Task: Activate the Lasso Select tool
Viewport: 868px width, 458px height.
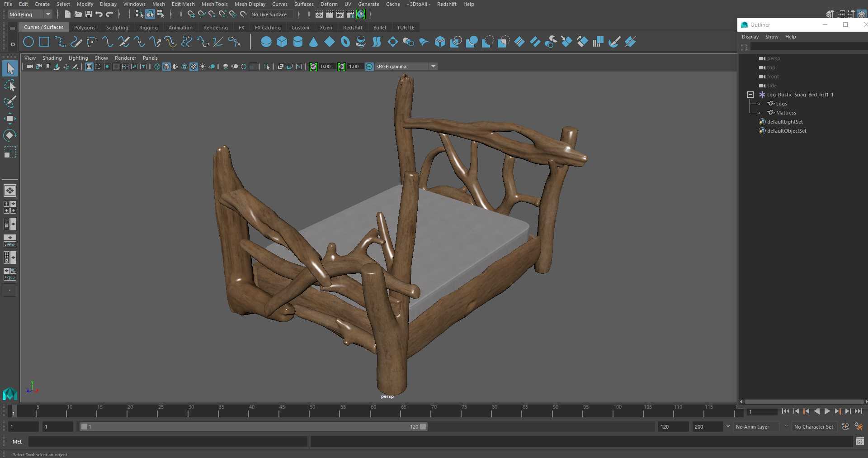Action: [x=10, y=86]
